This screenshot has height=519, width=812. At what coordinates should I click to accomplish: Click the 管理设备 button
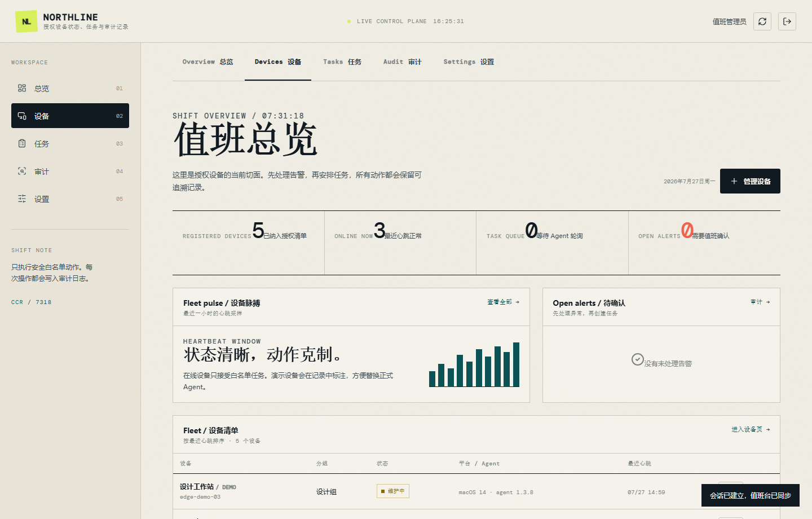tap(750, 181)
